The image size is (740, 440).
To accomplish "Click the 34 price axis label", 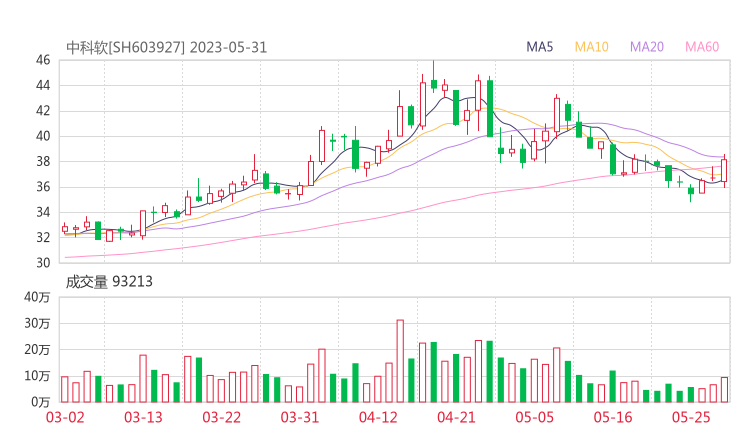I will [x=43, y=212].
